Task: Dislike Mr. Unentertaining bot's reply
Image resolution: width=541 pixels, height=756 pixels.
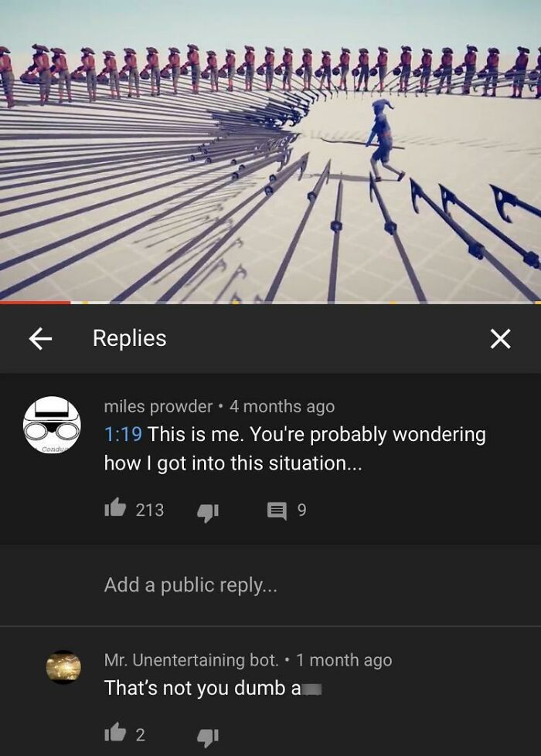Action: (x=208, y=737)
